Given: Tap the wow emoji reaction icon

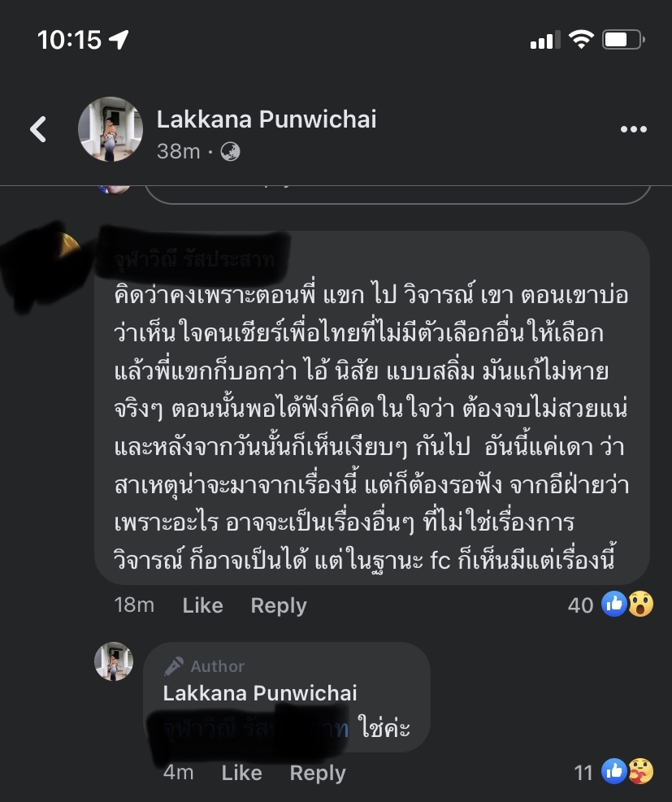Looking at the screenshot, I should pyautogui.click(x=640, y=604).
